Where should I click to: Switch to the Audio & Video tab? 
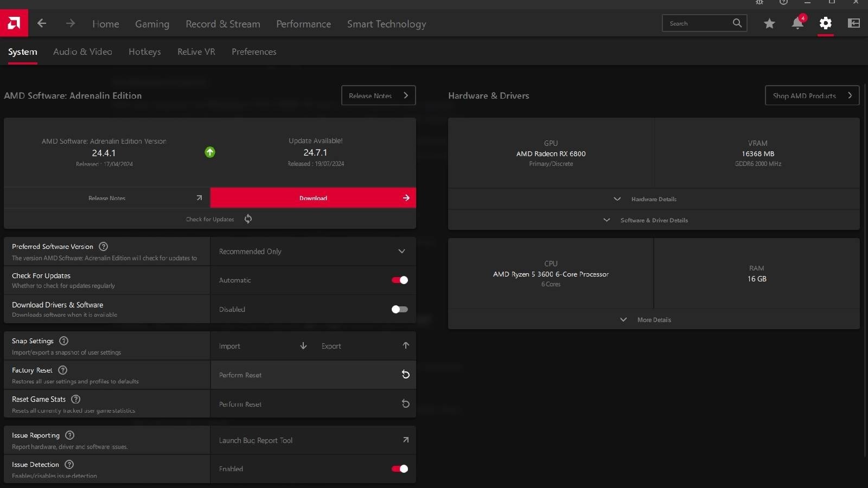click(82, 52)
